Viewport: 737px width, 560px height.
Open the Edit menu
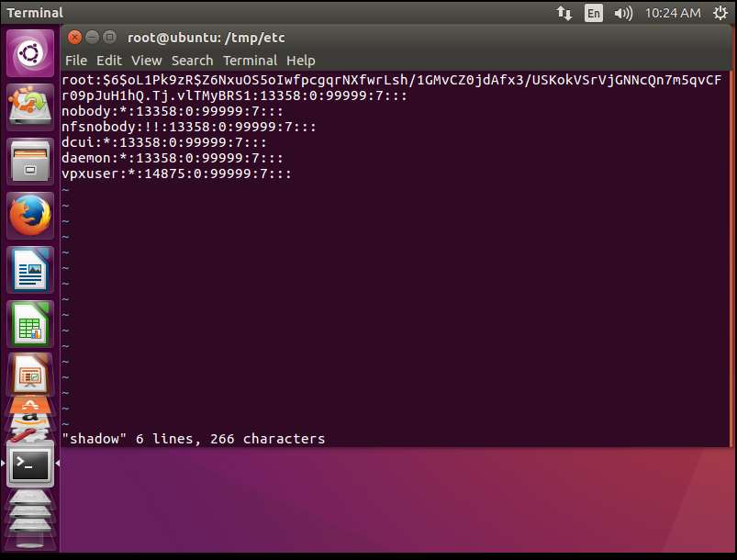pos(109,61)
